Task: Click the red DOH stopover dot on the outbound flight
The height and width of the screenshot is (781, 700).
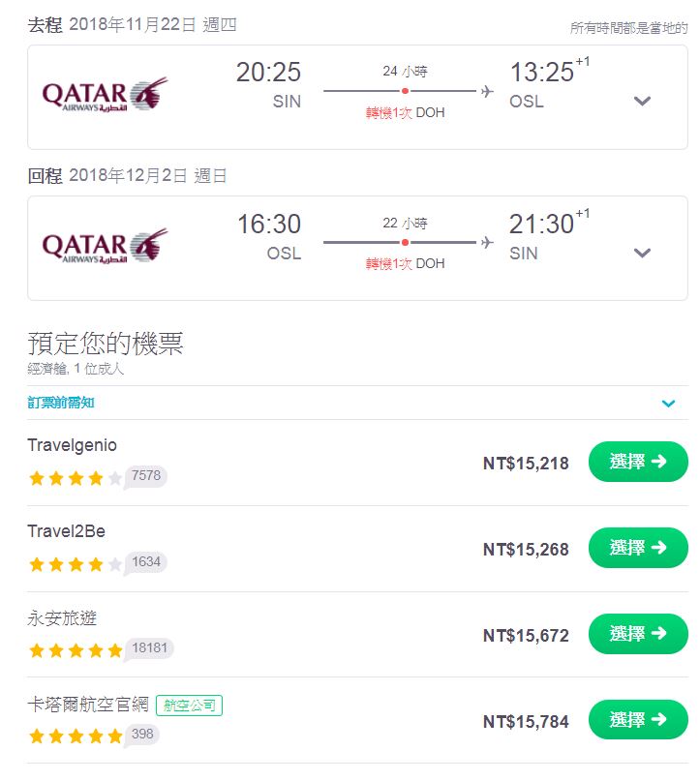Action: [405, 91]
